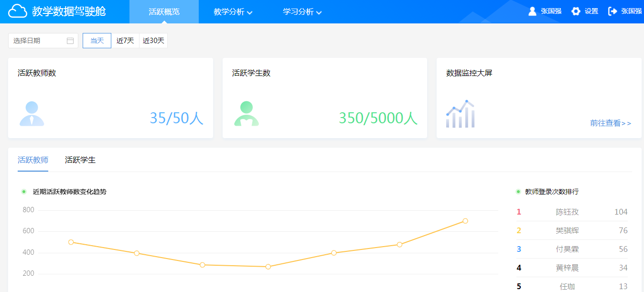Switch range to 近7天
The height and width of the screenshot is (292, 644).
point(125,41)
